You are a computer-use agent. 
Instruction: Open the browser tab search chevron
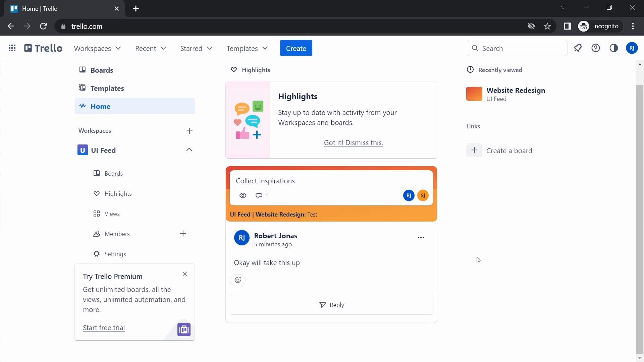pos(563,7)
